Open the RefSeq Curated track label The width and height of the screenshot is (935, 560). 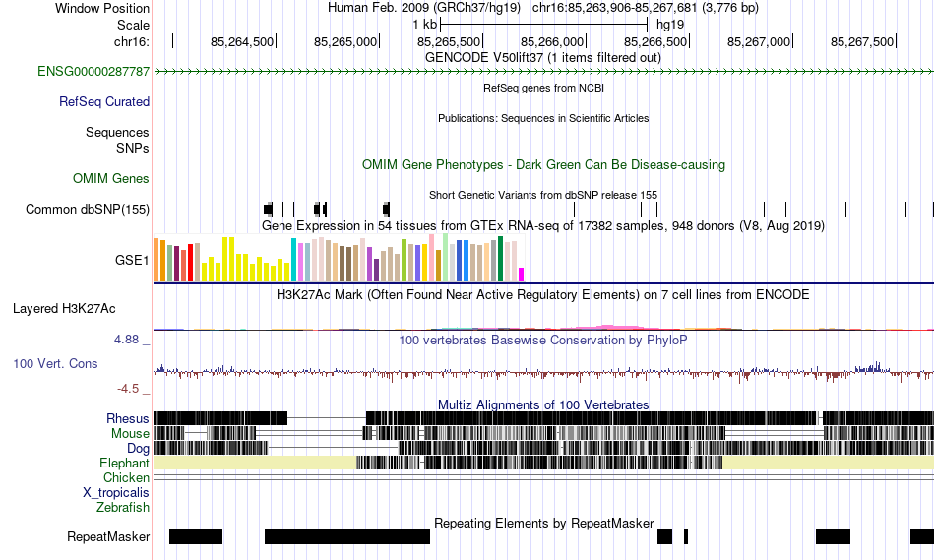[x=104, y=102]
